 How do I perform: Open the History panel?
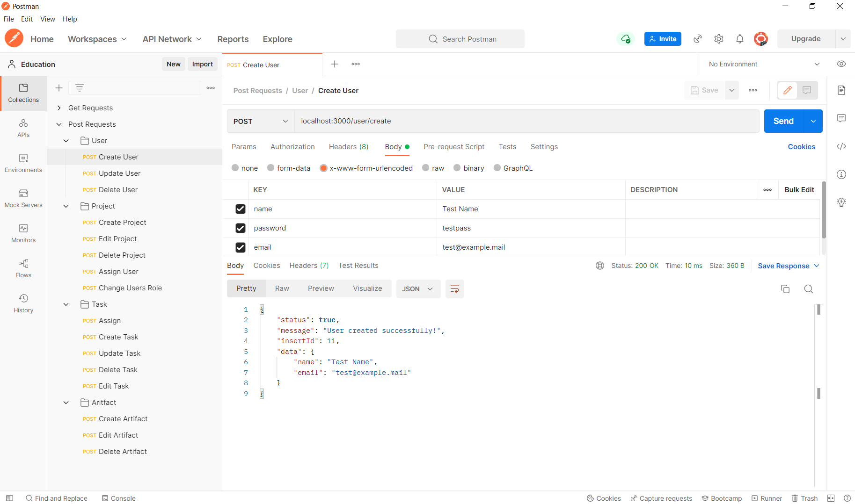click(23, 303)
